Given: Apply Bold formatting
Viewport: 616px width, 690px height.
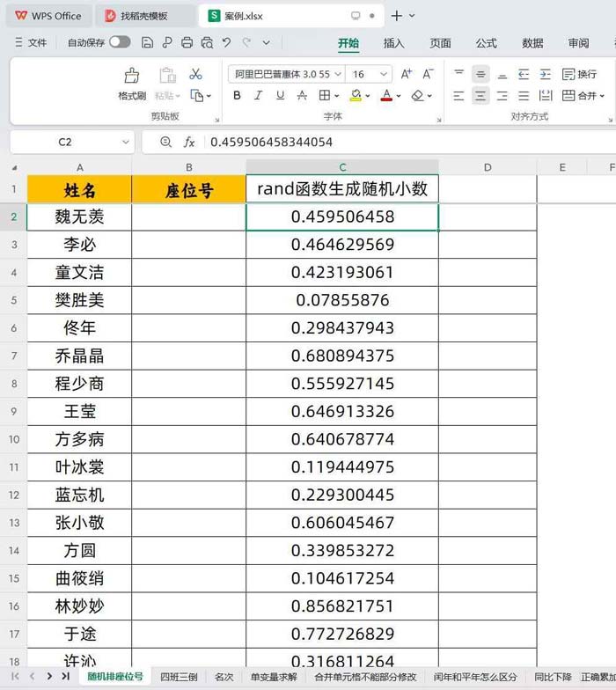Looking at the screenshot, I should point(238,95).
